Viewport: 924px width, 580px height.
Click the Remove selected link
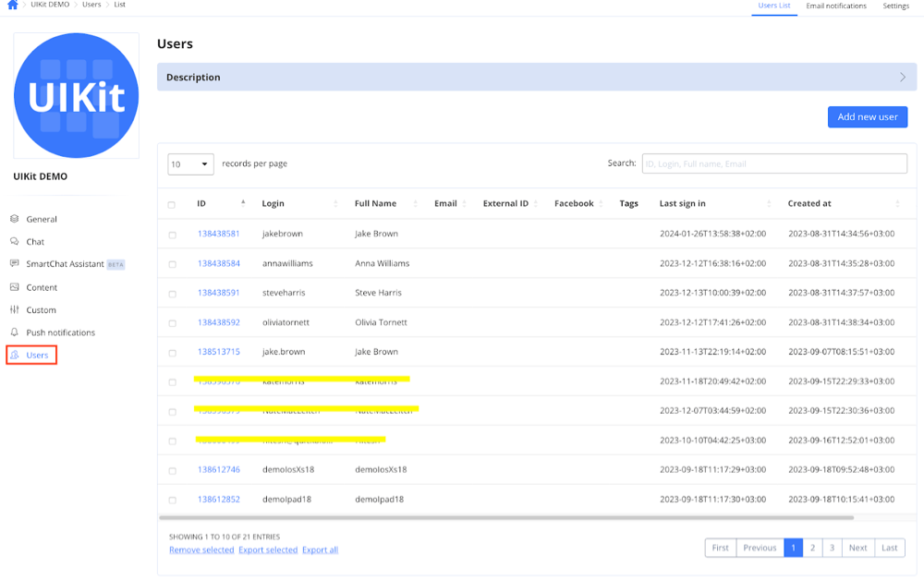coord(201,550)
